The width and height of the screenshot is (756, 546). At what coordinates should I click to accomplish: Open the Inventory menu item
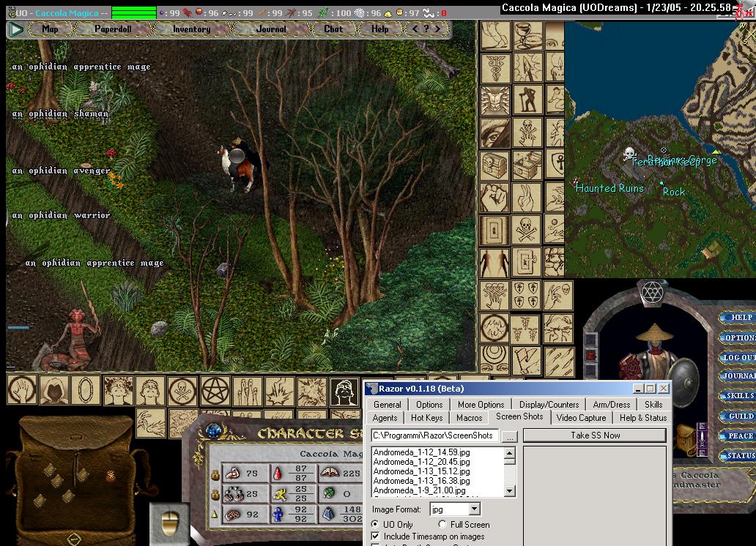191,29
